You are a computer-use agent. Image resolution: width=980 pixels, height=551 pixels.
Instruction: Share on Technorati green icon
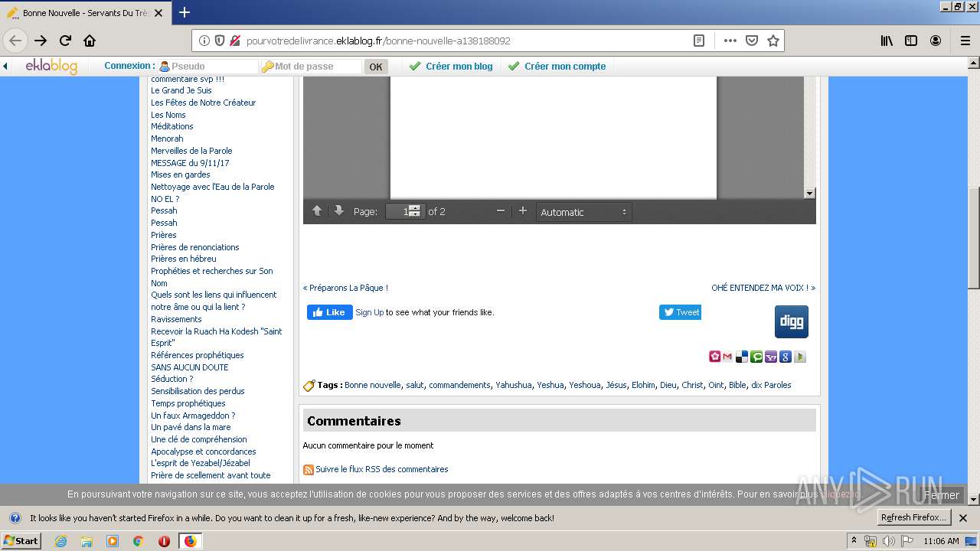click(756, 357)
